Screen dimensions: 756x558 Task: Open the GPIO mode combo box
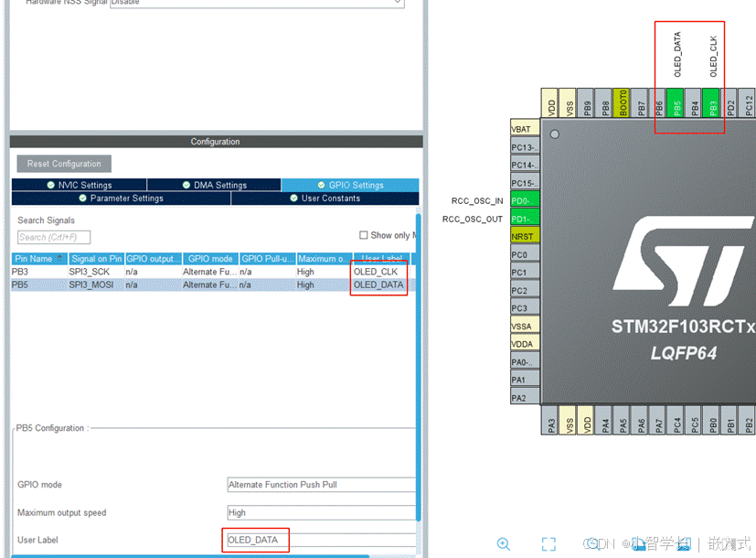[x=321, y=485]
